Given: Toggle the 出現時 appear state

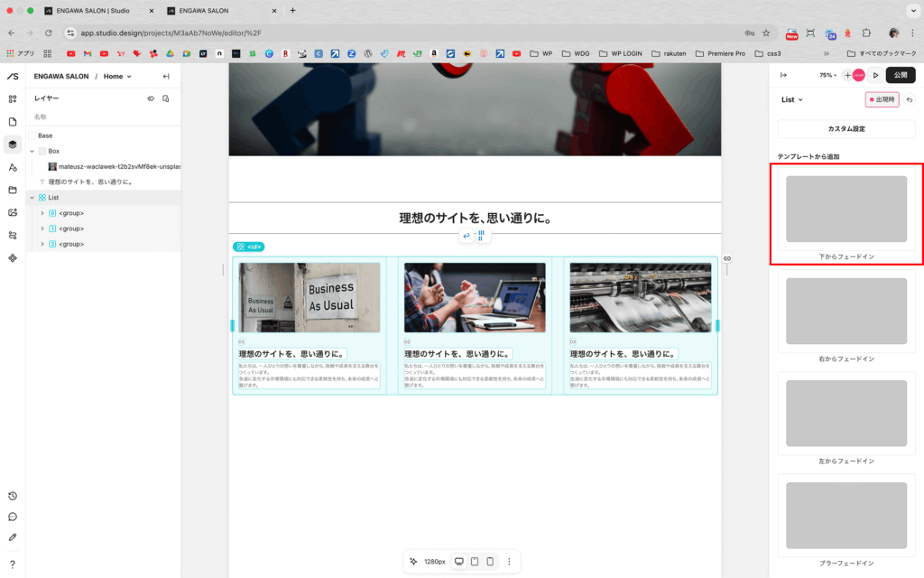Looking at the screenshot, I should 882,99.
